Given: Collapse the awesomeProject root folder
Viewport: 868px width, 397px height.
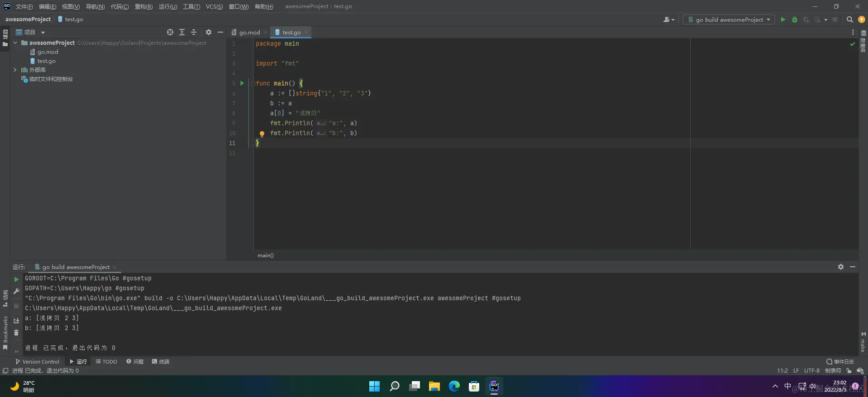Looking at the screenshot, I should click(15, 43).
